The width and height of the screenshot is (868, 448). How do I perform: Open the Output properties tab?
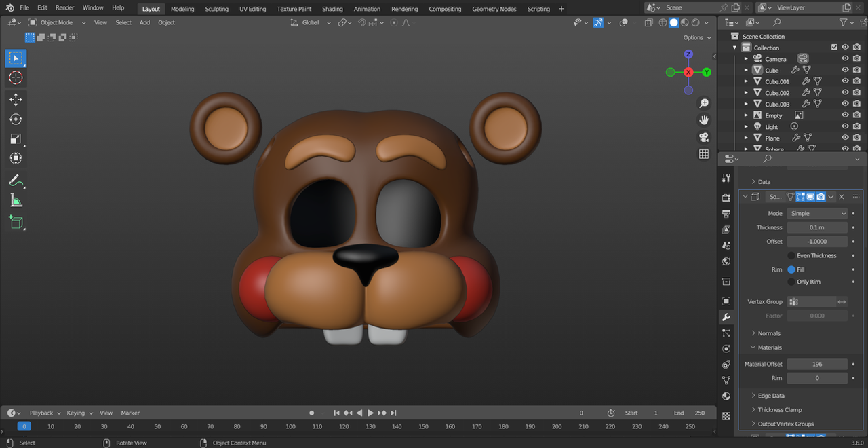click(x=726, y=214)
